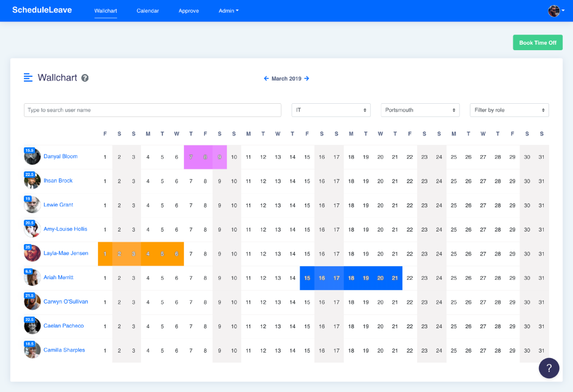
Task: Click Layla-Mae Jensen's avatar photo
Action: click(32, 253)
